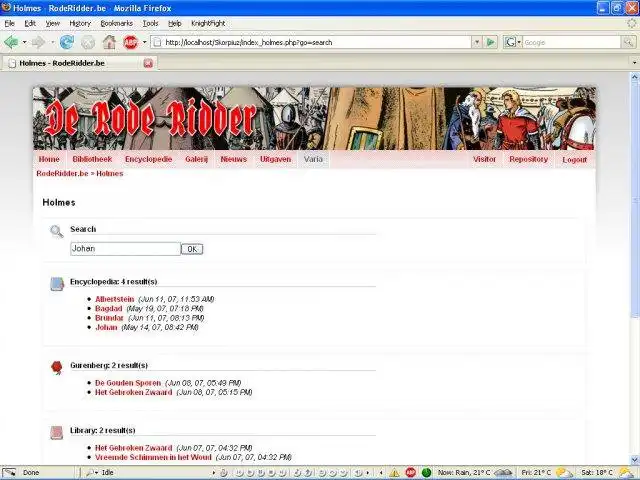
Task: Go to the Home navigation link
Action: [49, 159]
